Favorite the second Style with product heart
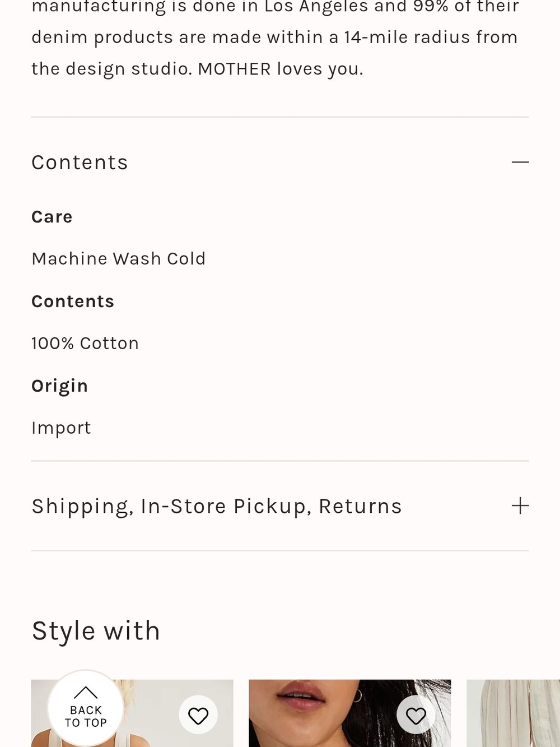Image resolution: width=560 pixels, height=747 pixels. coord(416,715)
